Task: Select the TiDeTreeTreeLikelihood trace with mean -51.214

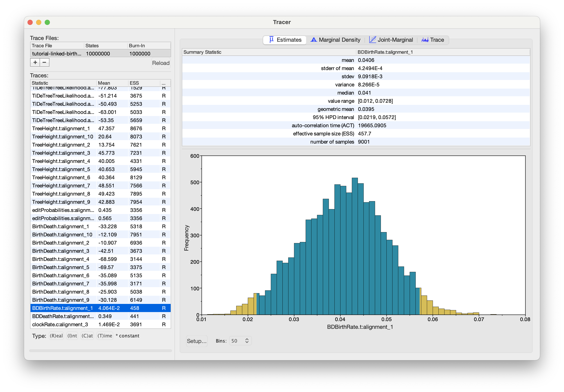Action: pos(100,96)
